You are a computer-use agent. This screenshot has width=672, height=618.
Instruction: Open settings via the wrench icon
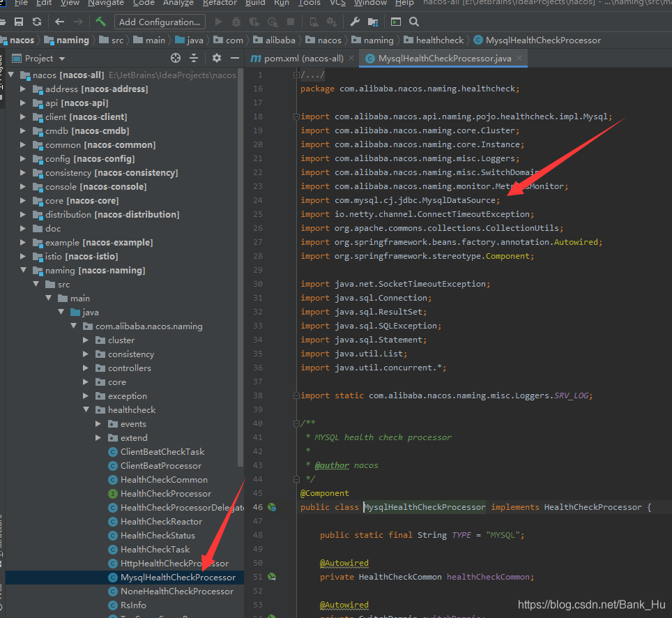(355, 22)
